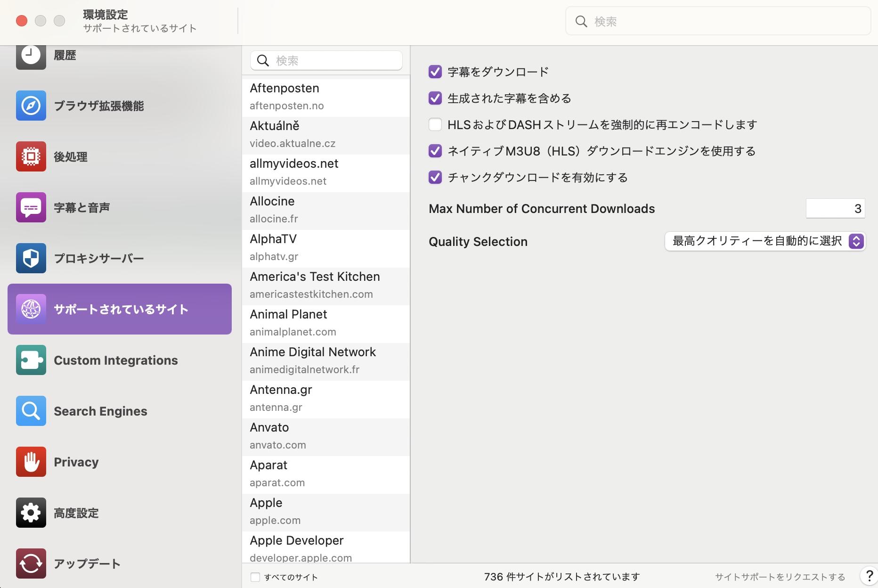
Task: Open the 履歴 history clock icon
Action: pos(31,57)
